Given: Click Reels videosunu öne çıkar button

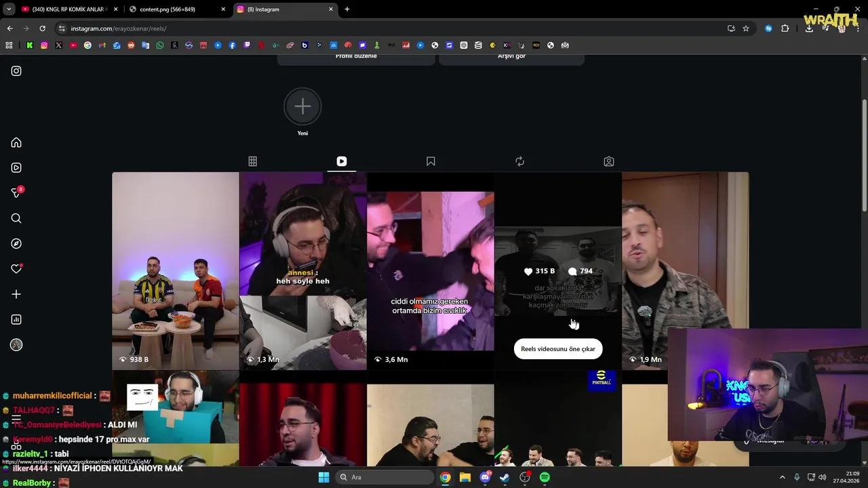Looking at the screenshot, I should pyautogui.click(x=558, y=349).
